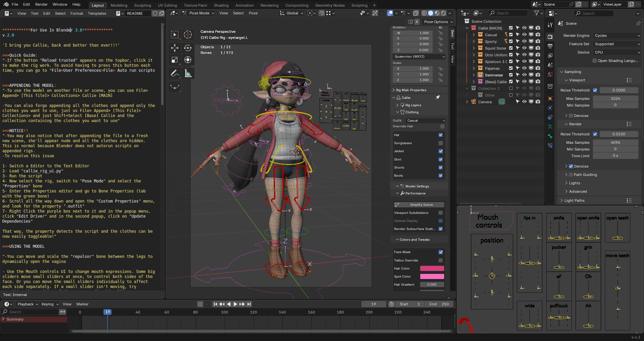The width and height of the screenshot is (644, 341).
Task: Open the Render menu in top bar
Action: tap(41, 4)
